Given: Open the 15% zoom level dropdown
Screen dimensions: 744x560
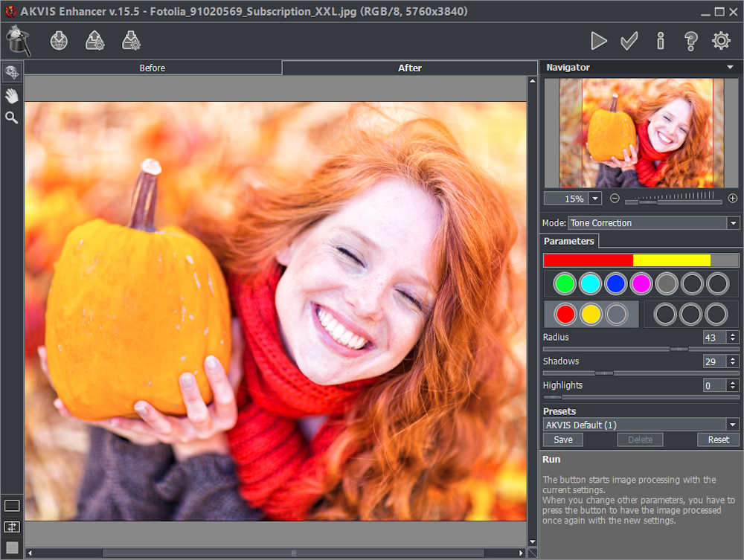Looking at the screenshot, I should pyautogui.click(x=595, y=199).
